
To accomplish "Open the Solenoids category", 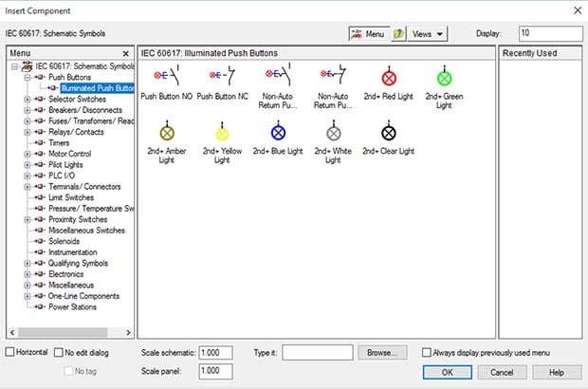I will (64, 241).
